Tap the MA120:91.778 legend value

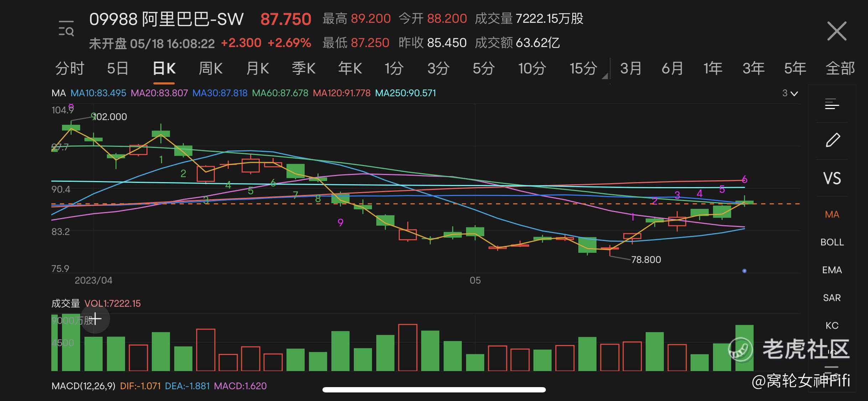pyautogui.click(x=342, y=93)
